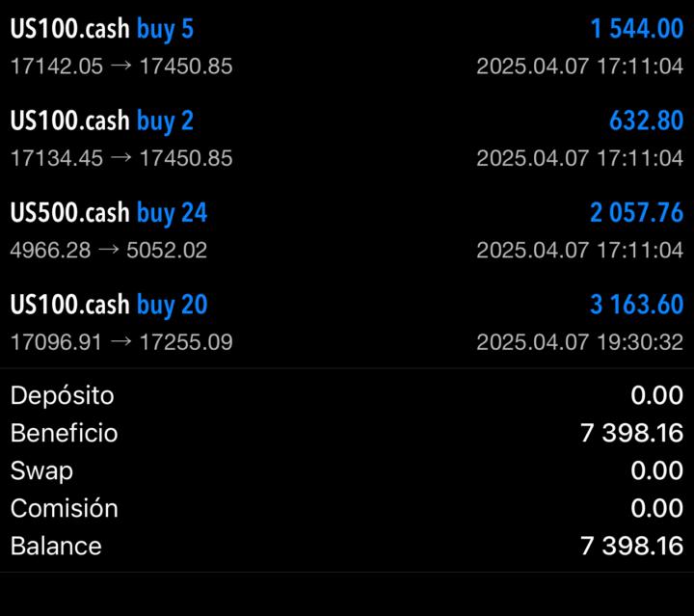
Task: Tap price range 17134.45 → 17450.85
Action: click(x=120, y=158)
